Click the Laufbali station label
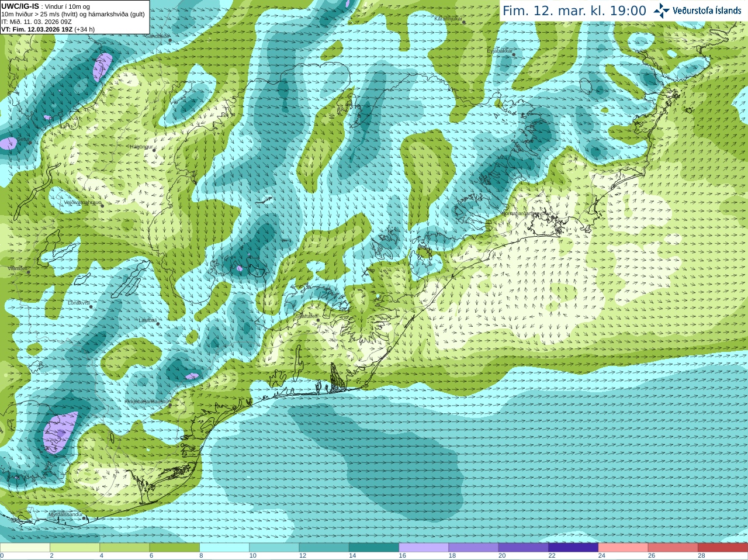748x560 pixels. (148, 320)
